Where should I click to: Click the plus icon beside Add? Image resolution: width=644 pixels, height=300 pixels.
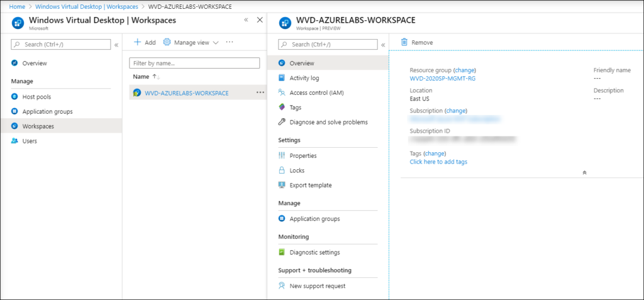pos(138,42)
